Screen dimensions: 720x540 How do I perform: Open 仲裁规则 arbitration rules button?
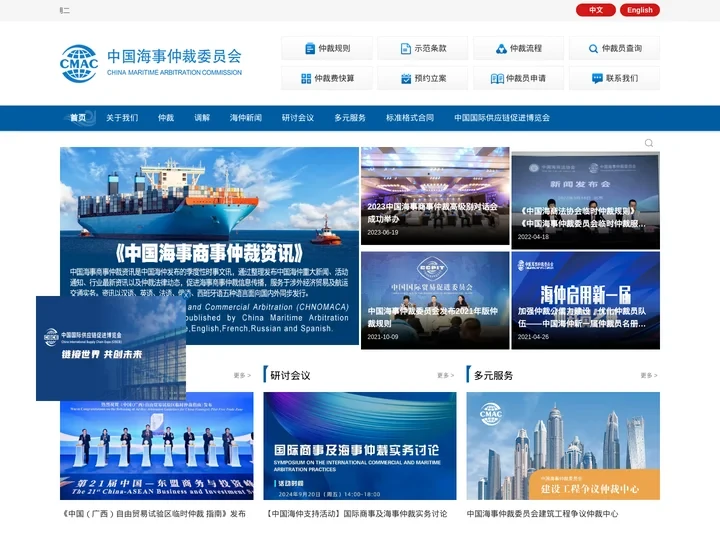[x=327, y=48]
